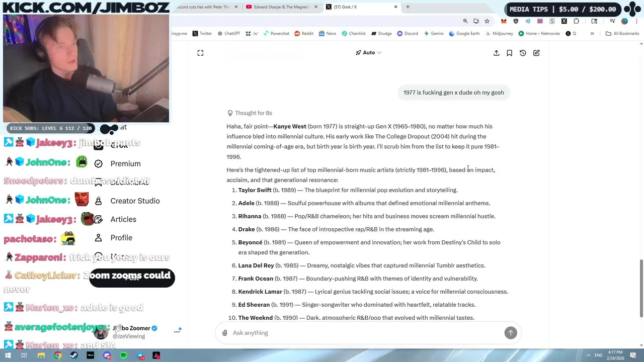Click the '1977 is fucking gen x' message
Image resolution: width=644 pixels, height=362 pixels.
453,93
